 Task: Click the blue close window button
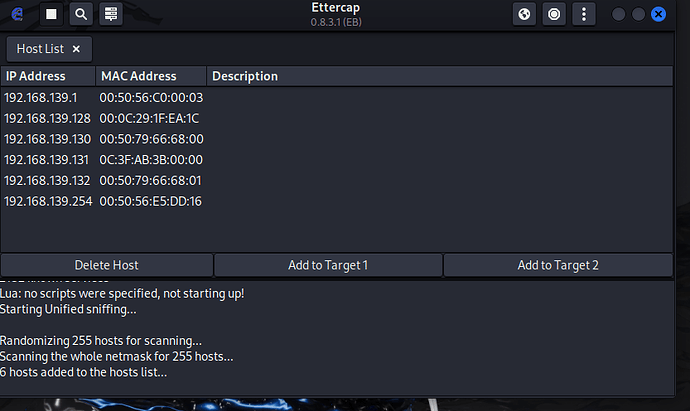click(x=658, y=14)
